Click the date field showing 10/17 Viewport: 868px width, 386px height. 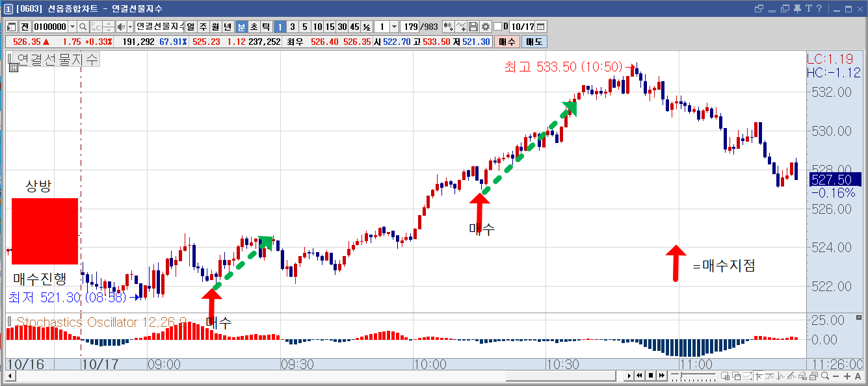pos(523,27)
